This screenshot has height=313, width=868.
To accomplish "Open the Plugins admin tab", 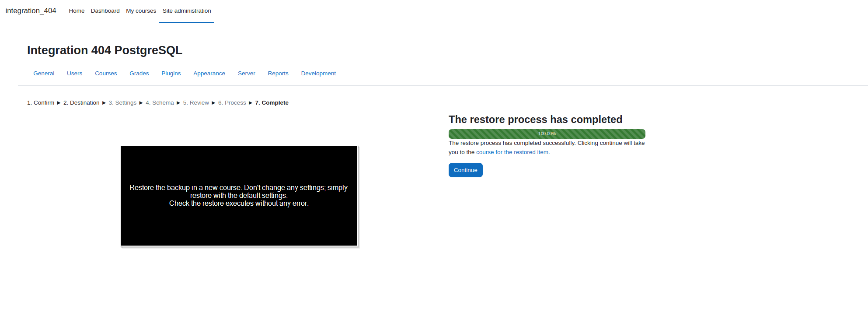I will (171, 74).
